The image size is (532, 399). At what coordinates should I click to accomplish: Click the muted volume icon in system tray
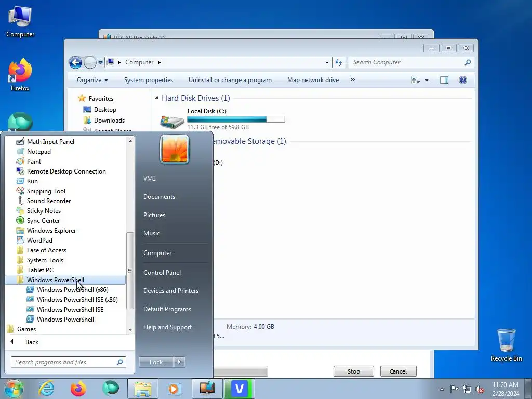(480, 389)
